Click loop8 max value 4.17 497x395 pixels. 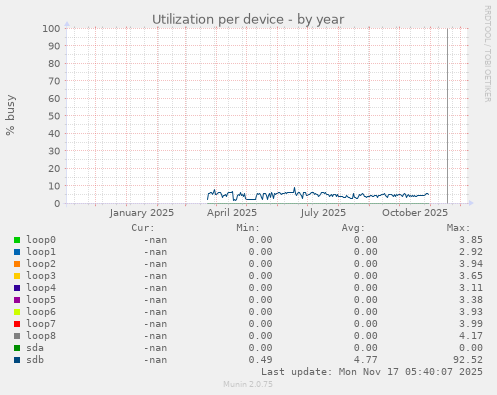[471, 336]
